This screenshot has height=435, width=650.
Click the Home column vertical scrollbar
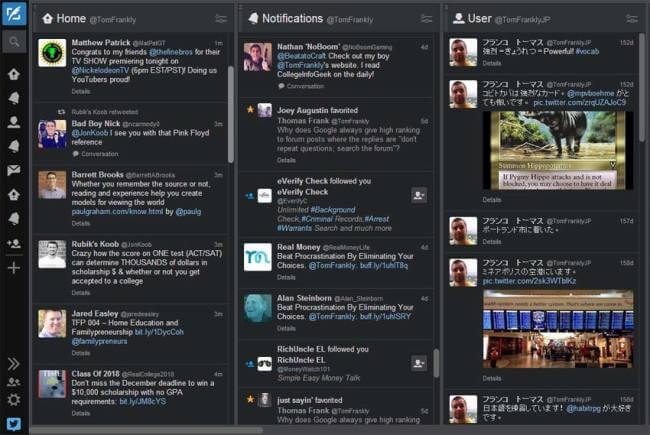tap(230, 114)
